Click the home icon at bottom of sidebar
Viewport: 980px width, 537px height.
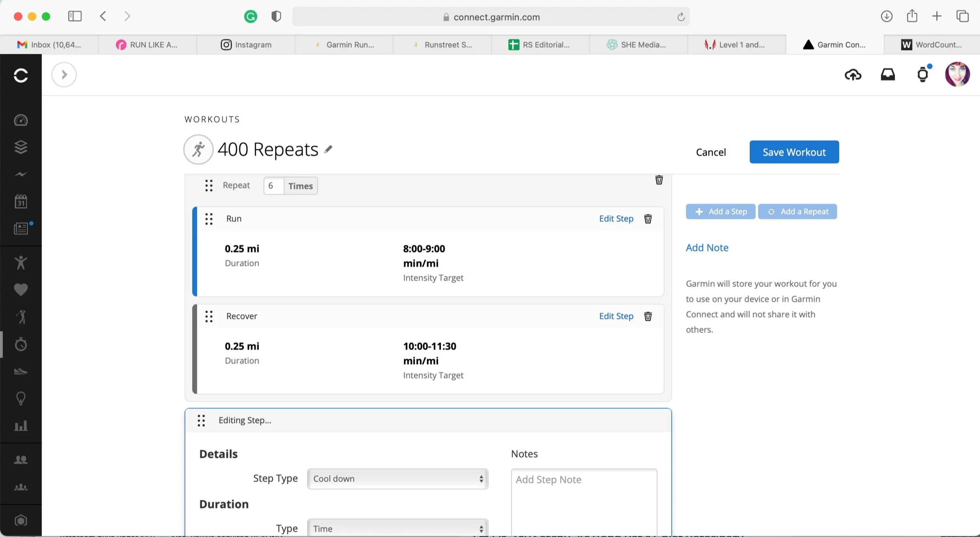[21, 520]
